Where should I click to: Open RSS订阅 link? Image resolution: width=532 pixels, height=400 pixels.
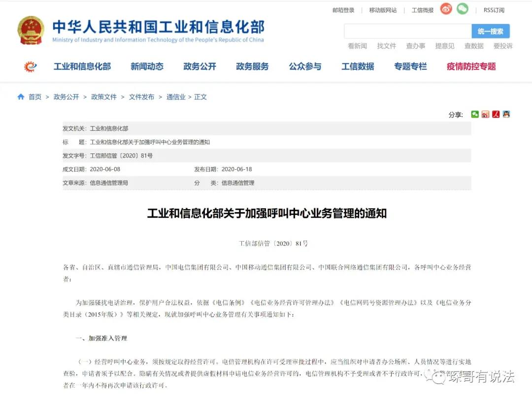coord(494,10)
